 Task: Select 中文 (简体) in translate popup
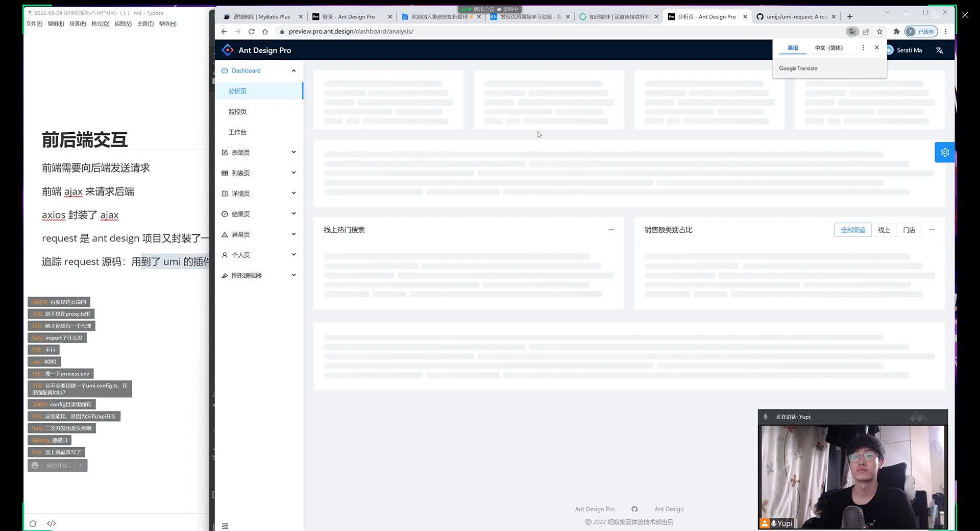[828, 48]
